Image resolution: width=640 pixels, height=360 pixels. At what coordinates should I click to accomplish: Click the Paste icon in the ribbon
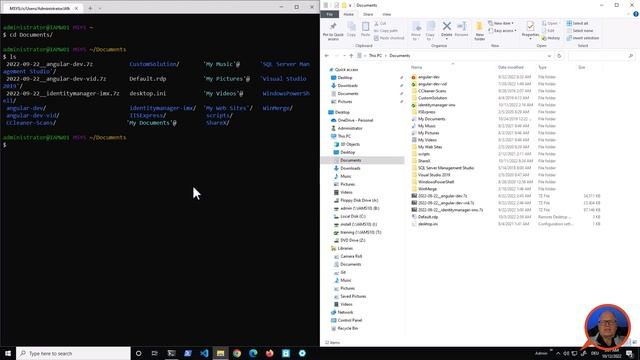click(x=365, y=29)
